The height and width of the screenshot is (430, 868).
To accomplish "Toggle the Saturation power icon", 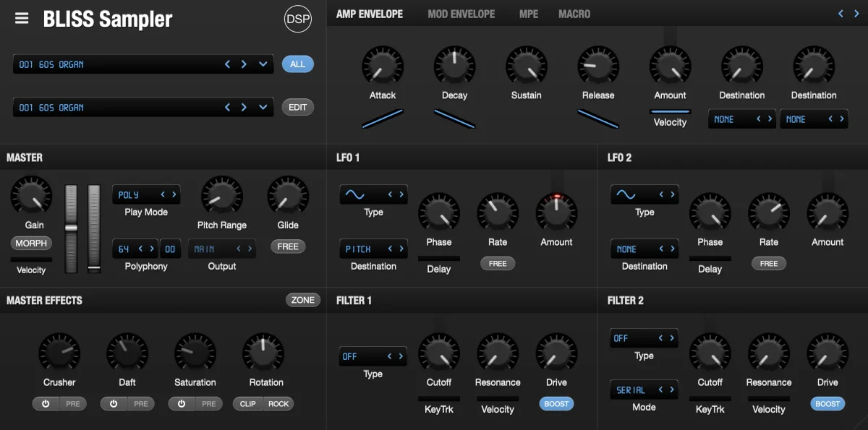I will pyautogui.click(x=182, y=404).
